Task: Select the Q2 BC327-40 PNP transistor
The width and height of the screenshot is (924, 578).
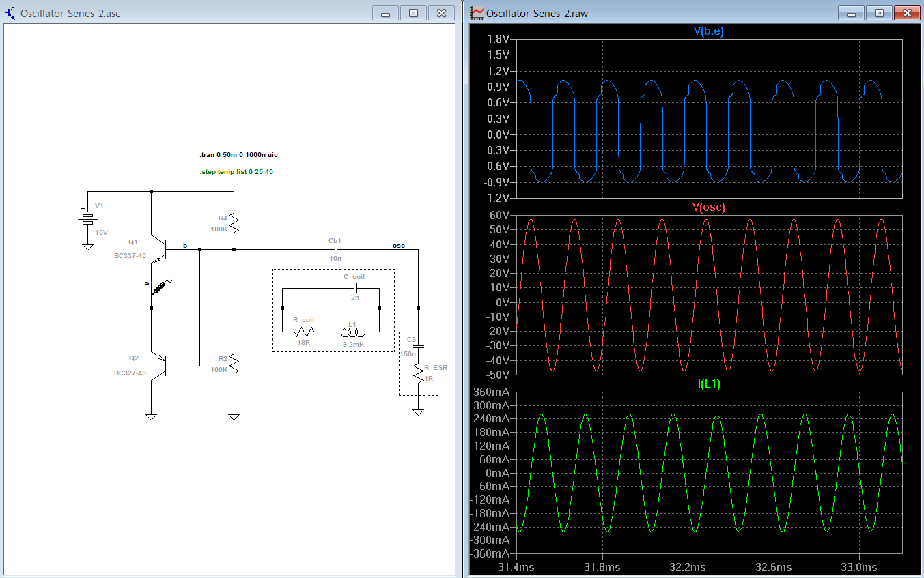Action: [x=161, y=366]
